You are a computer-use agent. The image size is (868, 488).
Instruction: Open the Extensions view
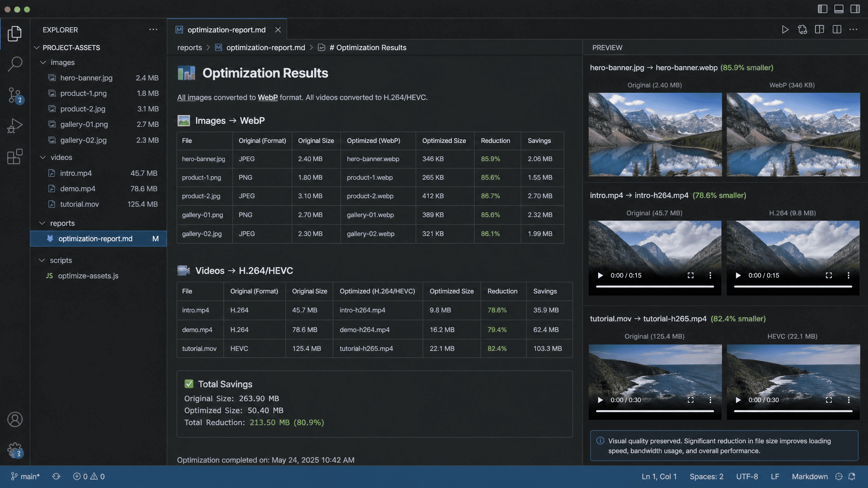(x=15, y=157)
